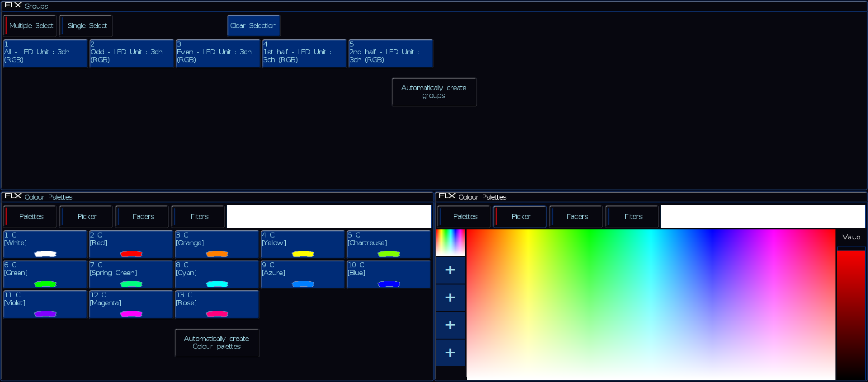Click 'Automatically create Colour palettes' button
The height and width of the screenshot is (382, 868).
click(217, 343)
